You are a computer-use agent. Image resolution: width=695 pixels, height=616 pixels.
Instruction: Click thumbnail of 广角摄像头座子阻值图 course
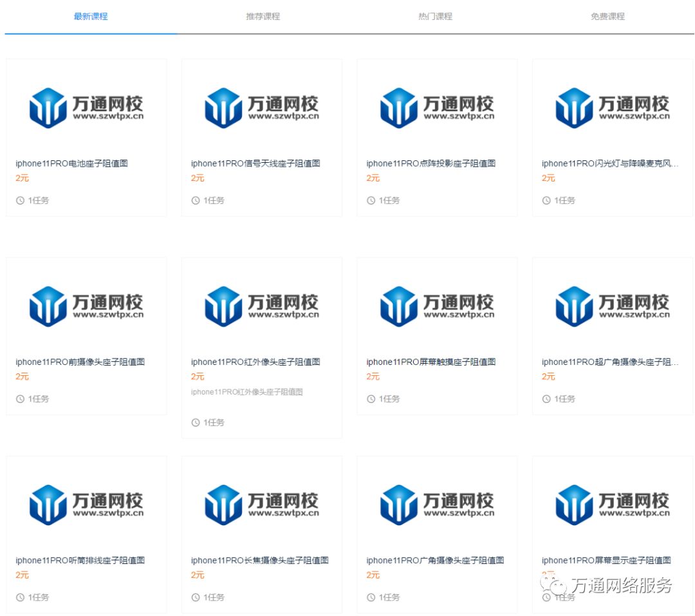point(438,505)
